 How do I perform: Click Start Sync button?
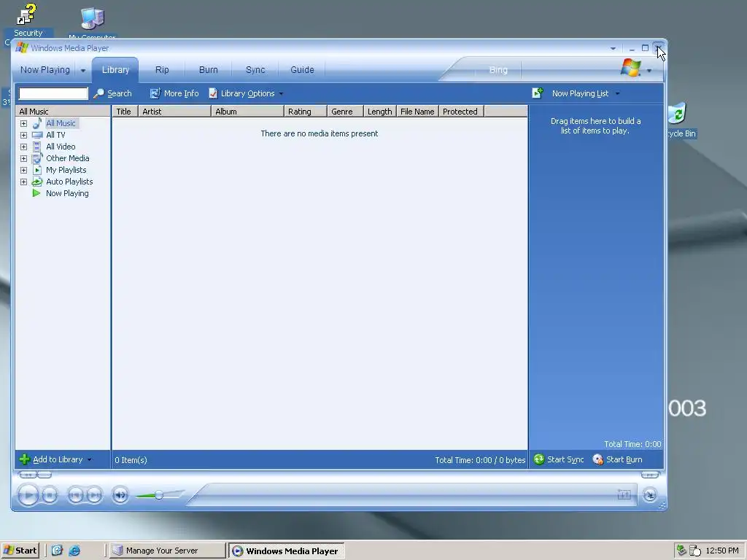559,459
